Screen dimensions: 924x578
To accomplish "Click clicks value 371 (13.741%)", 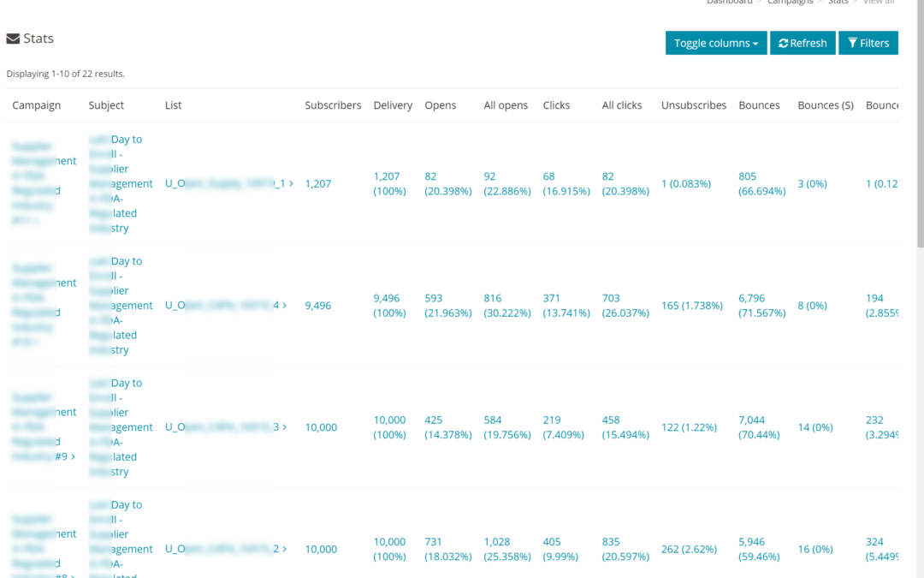I will (566, 306).
